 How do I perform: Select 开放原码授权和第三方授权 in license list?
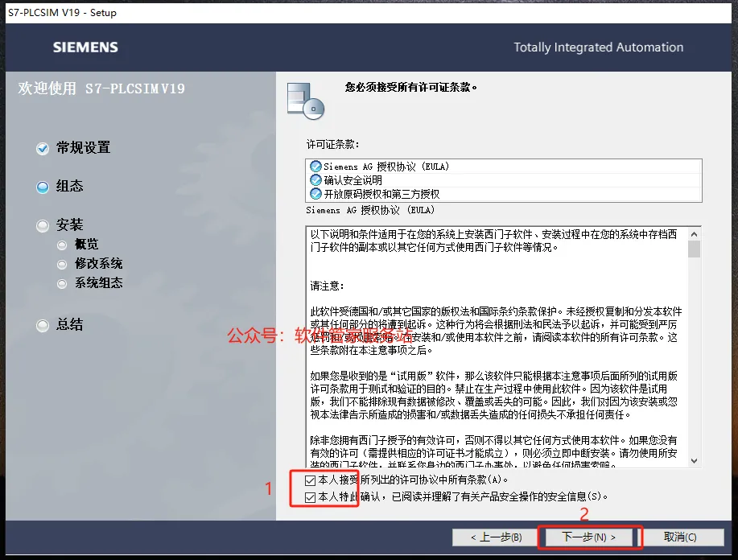pyautogui.click(x=504, y=194)
